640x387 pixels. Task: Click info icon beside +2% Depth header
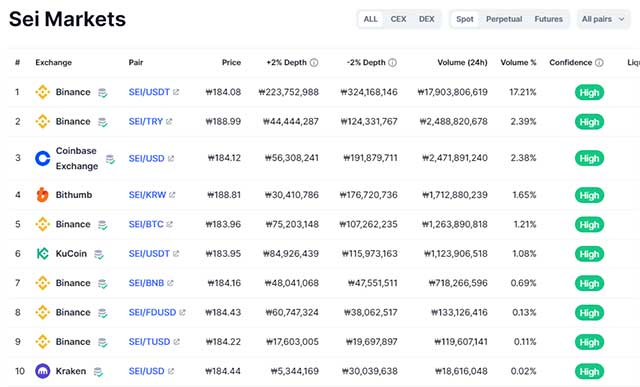pos(314,62)
